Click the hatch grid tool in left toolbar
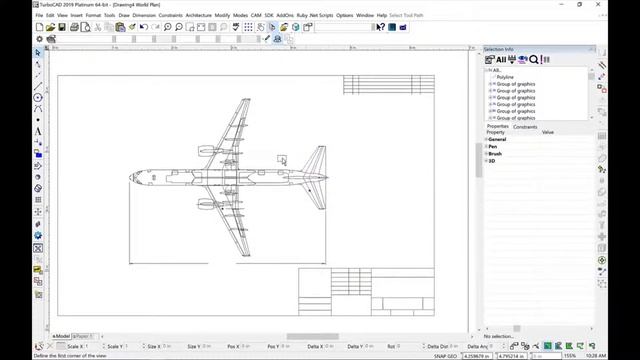 coord(38,200)
